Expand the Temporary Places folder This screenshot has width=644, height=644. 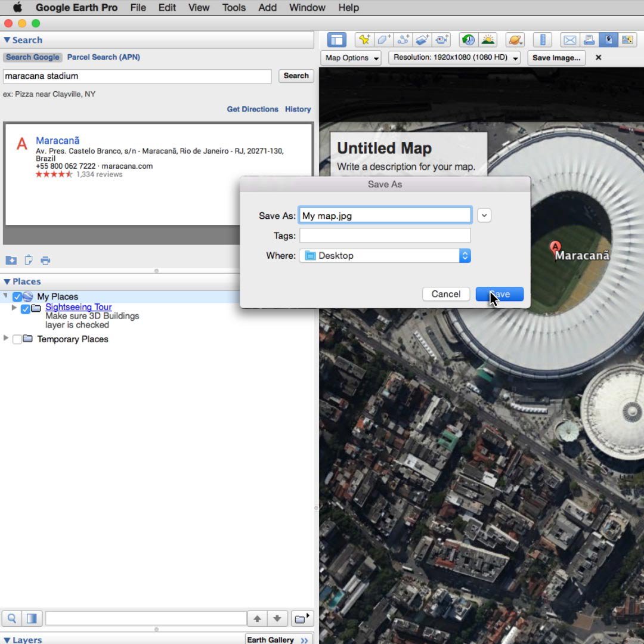click(x=5, y=338)
